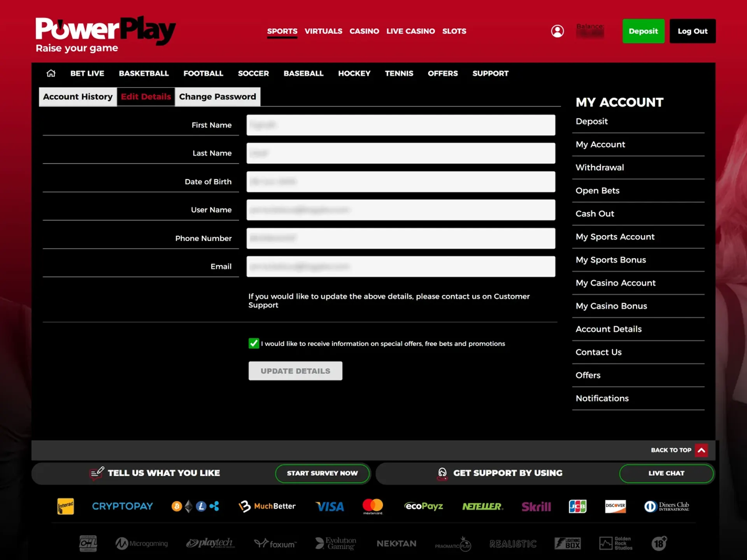Image resolution: width=747 pixels, height=560 pixels.
Task: Open the CASINO menu item
Action: pos(364,31)
